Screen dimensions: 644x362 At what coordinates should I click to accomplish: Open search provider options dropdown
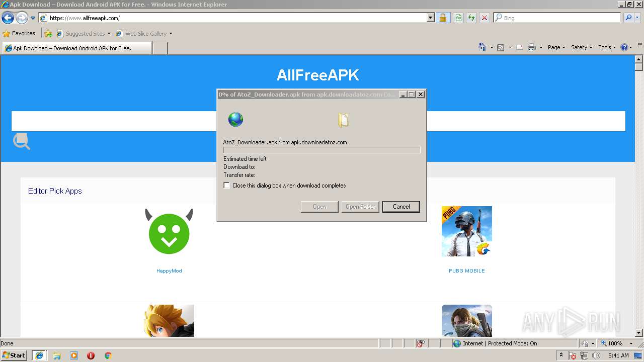[637, 18]
